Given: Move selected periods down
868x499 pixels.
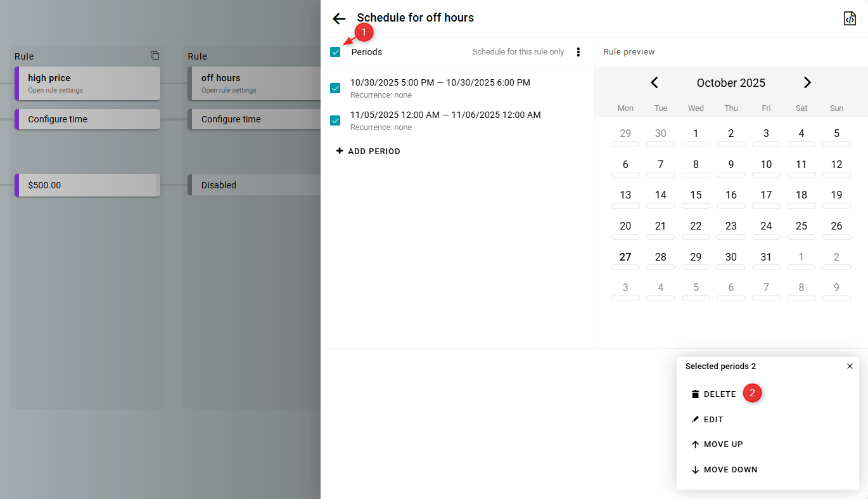Looking at the screenshot, I should pyautogui.click(x=724, y=470).
